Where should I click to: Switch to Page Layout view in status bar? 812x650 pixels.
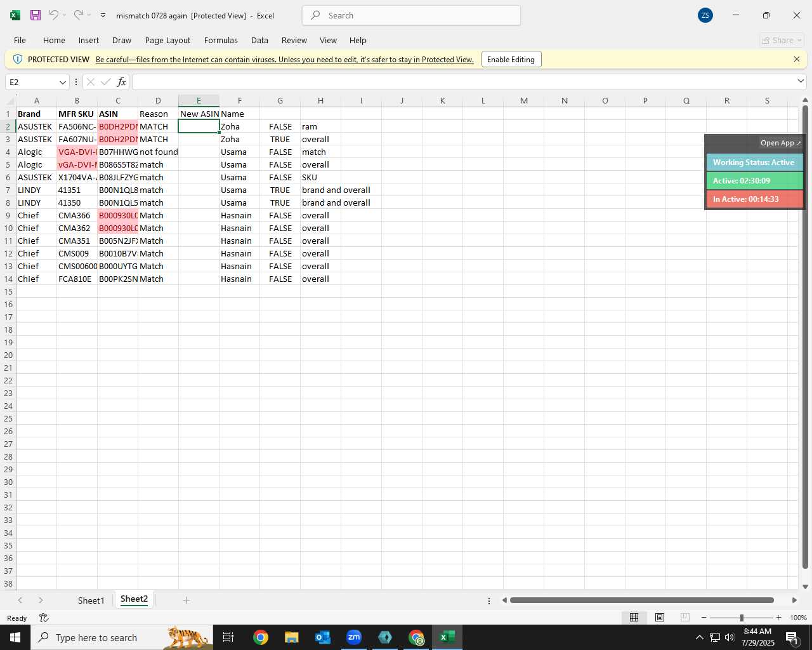[660, 618]
